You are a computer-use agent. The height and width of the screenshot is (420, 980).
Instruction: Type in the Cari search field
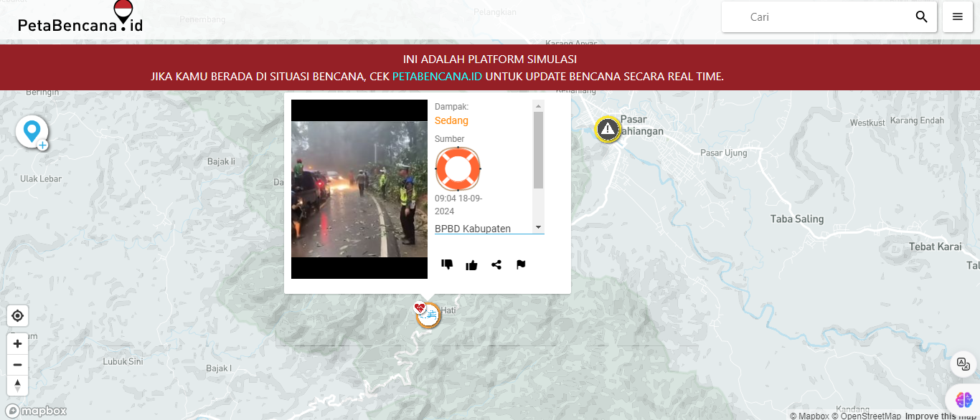[x=825, y=17]
